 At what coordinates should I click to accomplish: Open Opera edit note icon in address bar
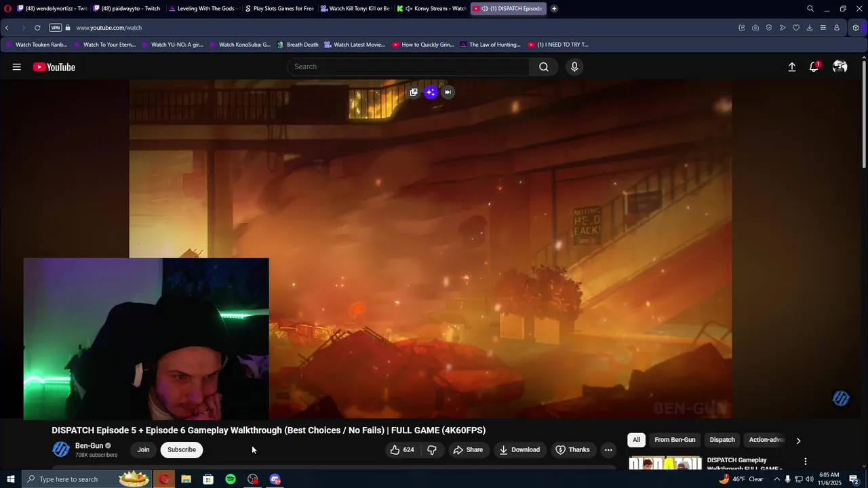(x=742, y=28)
